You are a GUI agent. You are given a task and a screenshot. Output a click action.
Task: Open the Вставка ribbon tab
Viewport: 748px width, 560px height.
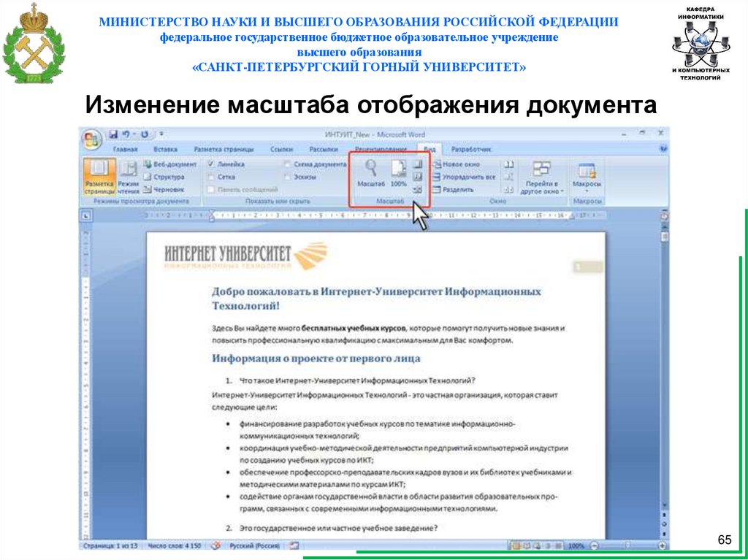point(166,149)
